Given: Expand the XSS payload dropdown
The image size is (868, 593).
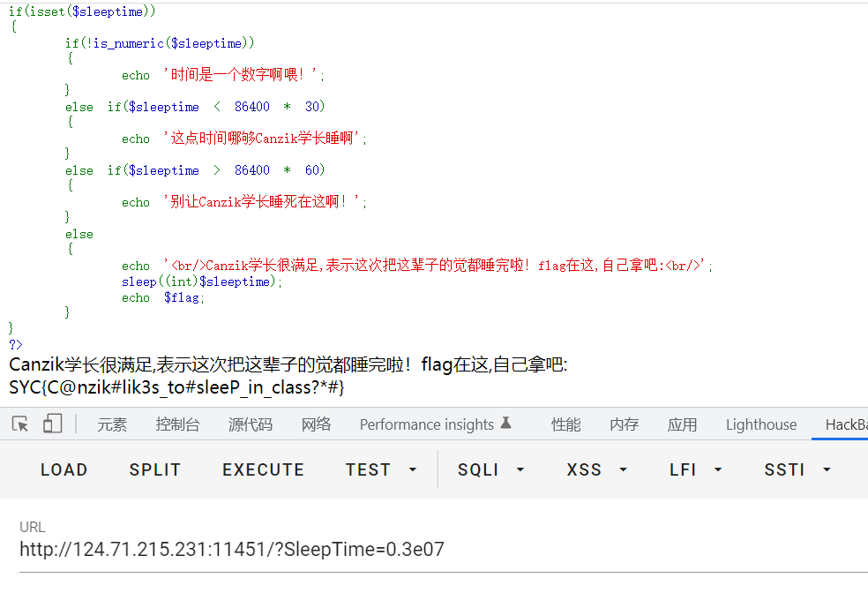Looking at the screenshot, I should coord(596,469).
